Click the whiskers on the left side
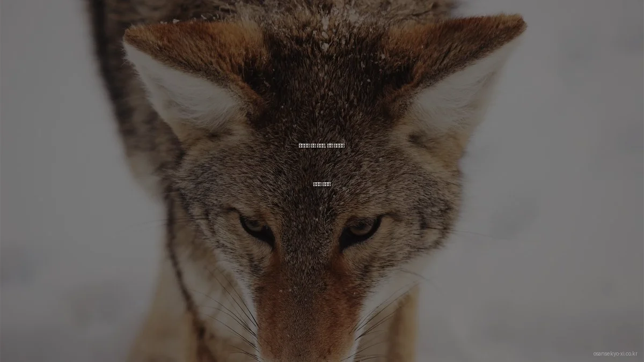This screenshot has width=644, height=362. point(231,311)
